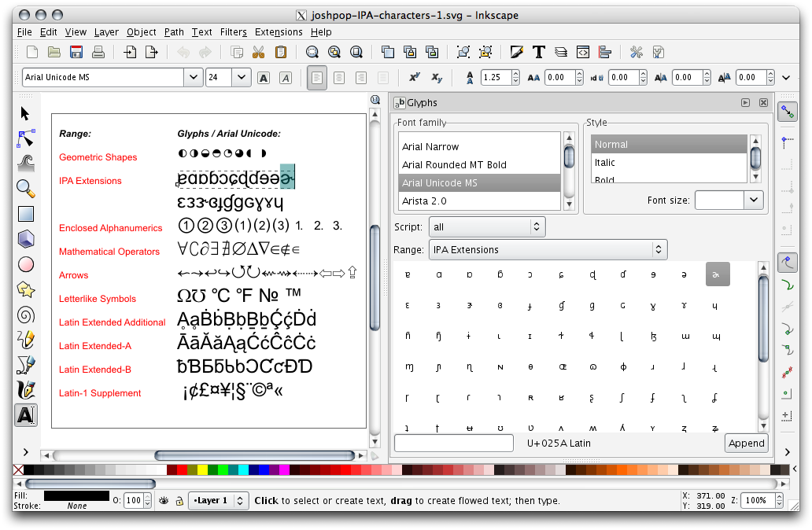Screen dimensions: 812x530
Task: Activate the Zoom tool
Action: point(24,189)
